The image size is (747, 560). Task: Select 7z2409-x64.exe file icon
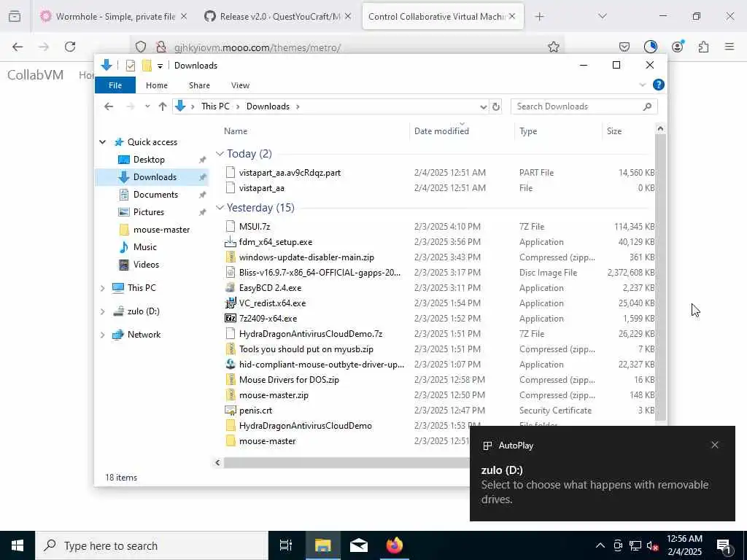[x=231, y=318]
